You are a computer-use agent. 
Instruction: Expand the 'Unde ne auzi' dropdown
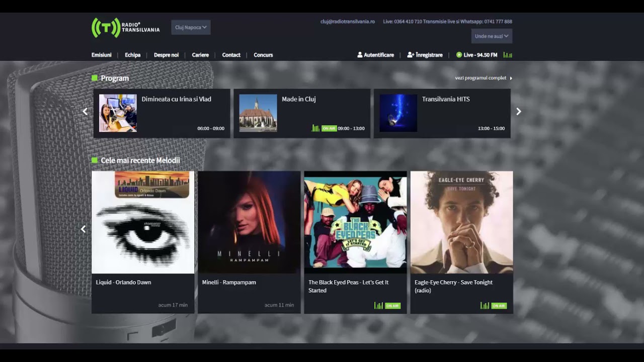[492, 36]
